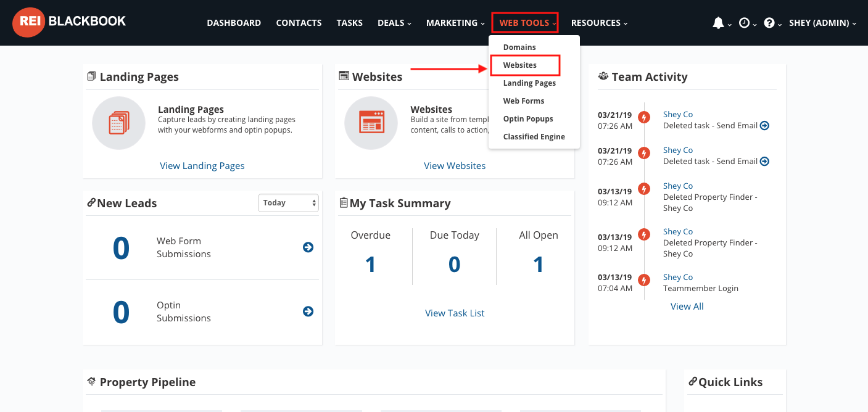Click the Web Form Submissions label
This screenshot has width=868, height=412.
184,247
